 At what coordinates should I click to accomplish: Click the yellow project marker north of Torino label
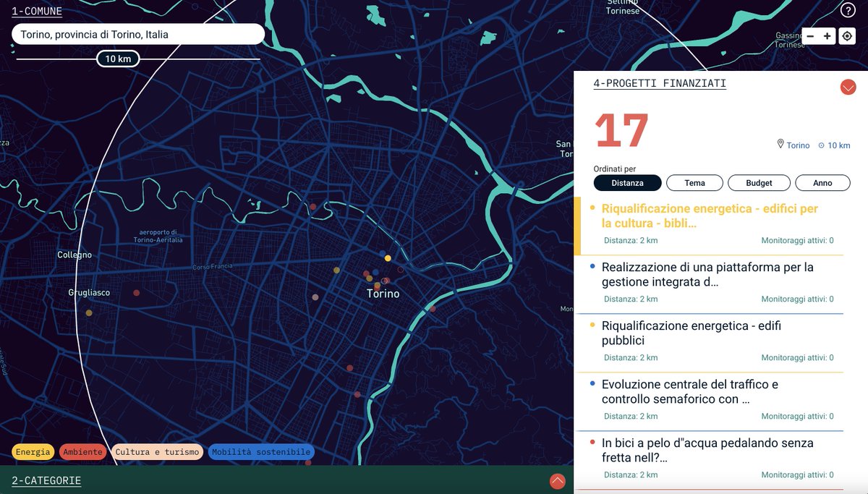[388, 258]
